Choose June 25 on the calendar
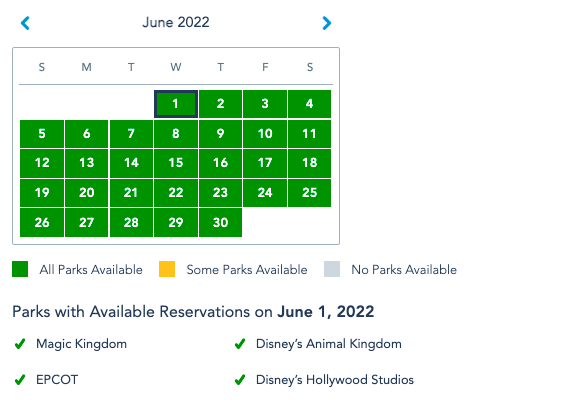 pos(309,193)
